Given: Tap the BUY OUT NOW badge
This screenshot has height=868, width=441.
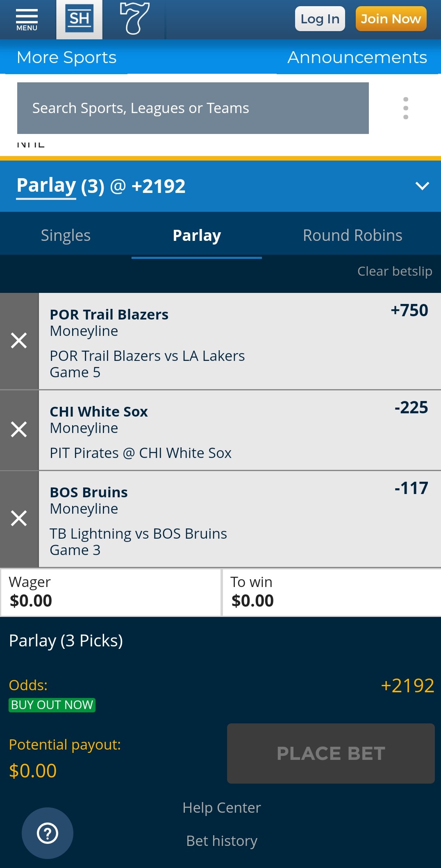Looking at the screenshot, I should (52, 705).
